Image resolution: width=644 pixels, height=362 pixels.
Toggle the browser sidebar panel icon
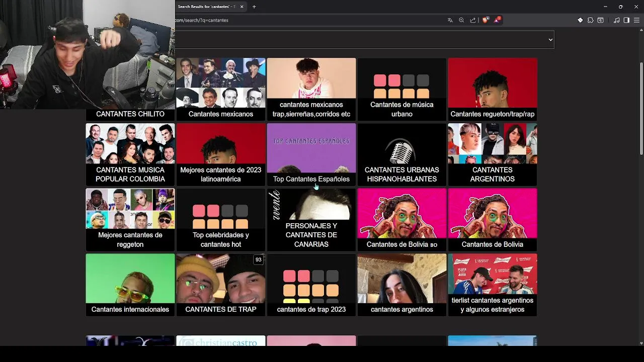coord(626,20)
